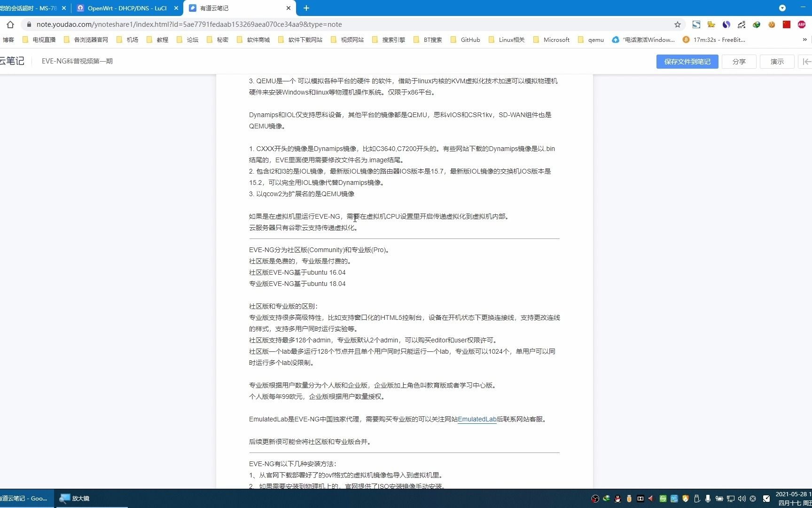Open the 各浏览器官网 bookmark folder
The height and width of the screenshot is (508, 812).
[86, 40]
